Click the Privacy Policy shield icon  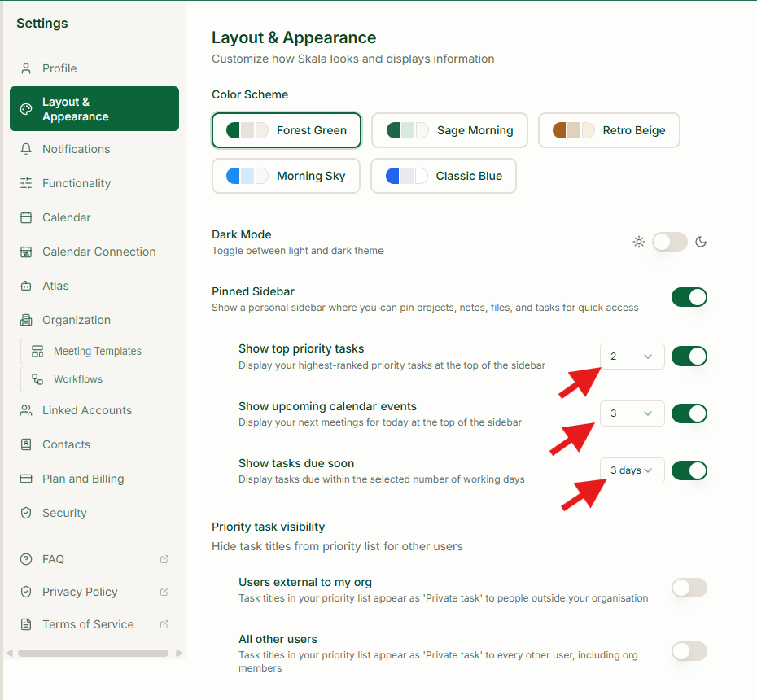coord(26,592)
